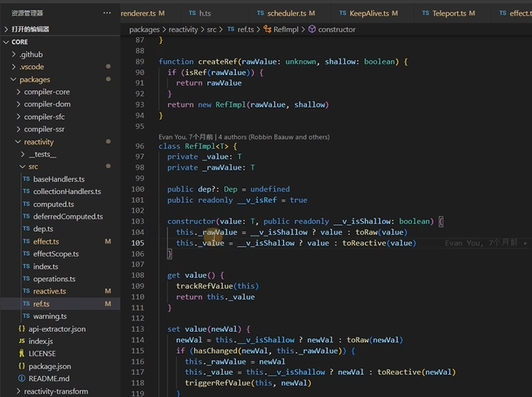This screenshot has height=397, width=532.
Task: Click RefImpl class symbol in breadcrumb
Action: click(282, 29)
